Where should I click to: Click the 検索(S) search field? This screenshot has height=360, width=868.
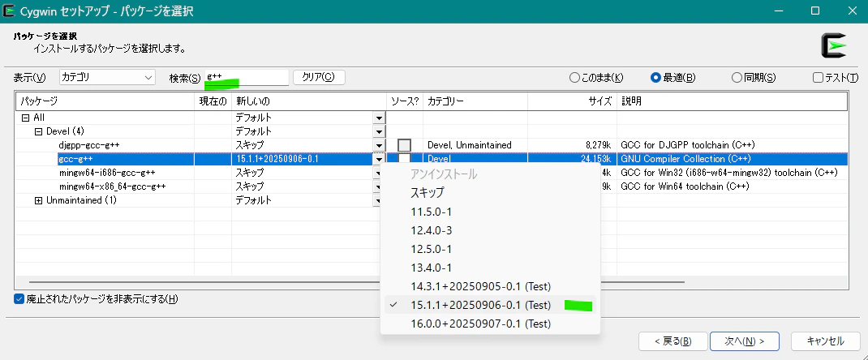(247, 77)
